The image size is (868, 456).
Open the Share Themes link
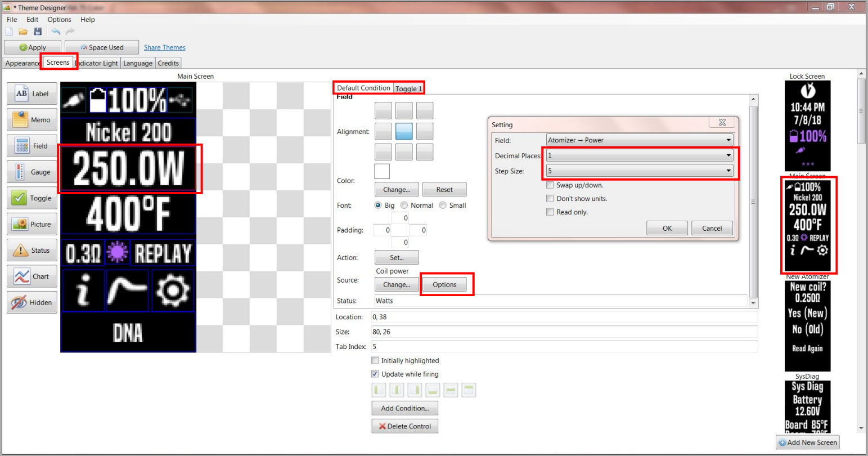click(x=164, y=48)
